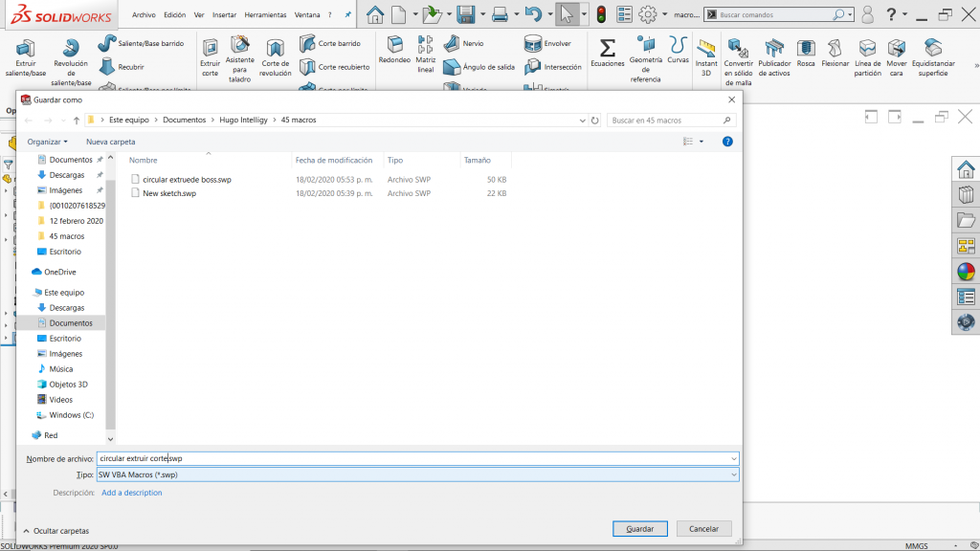Open Publicador de activos
Screen dimensions: 980x551
[774, 58]
